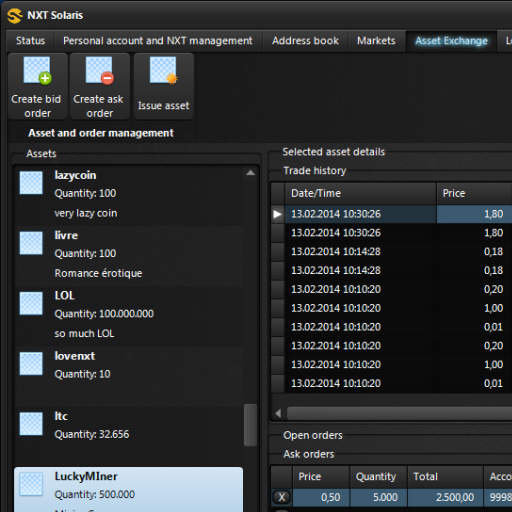
Task: Click 'very lazy coin' description
Action: [x=86, y=213]
